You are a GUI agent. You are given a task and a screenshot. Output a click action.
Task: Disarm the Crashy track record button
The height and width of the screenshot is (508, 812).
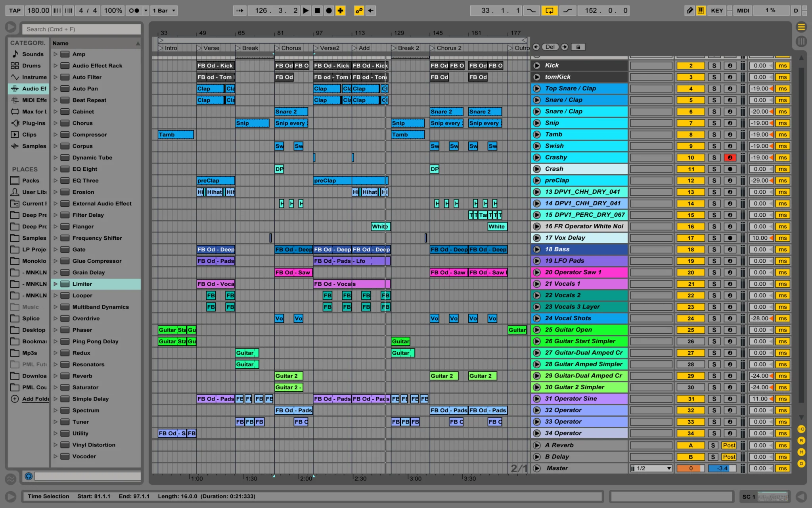coord(730,158)
